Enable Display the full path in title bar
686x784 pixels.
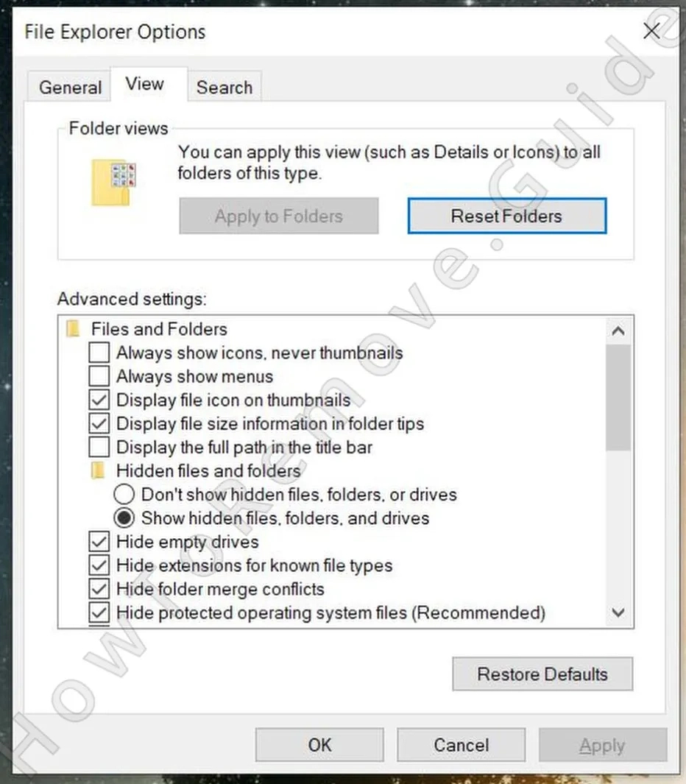coord(99,448)
